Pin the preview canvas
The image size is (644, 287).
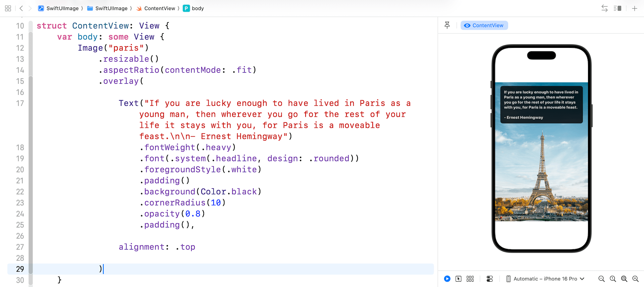[447, 25]
